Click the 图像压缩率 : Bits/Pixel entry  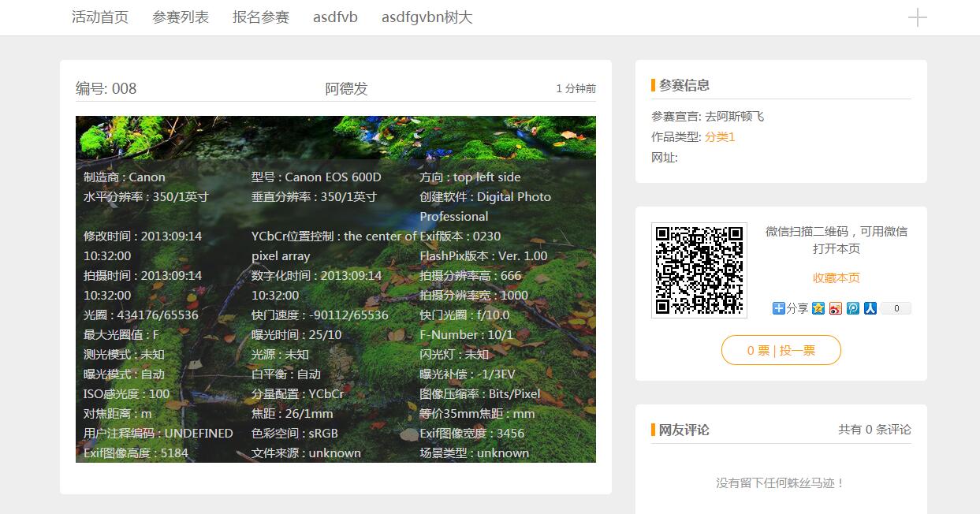point(480,393)
